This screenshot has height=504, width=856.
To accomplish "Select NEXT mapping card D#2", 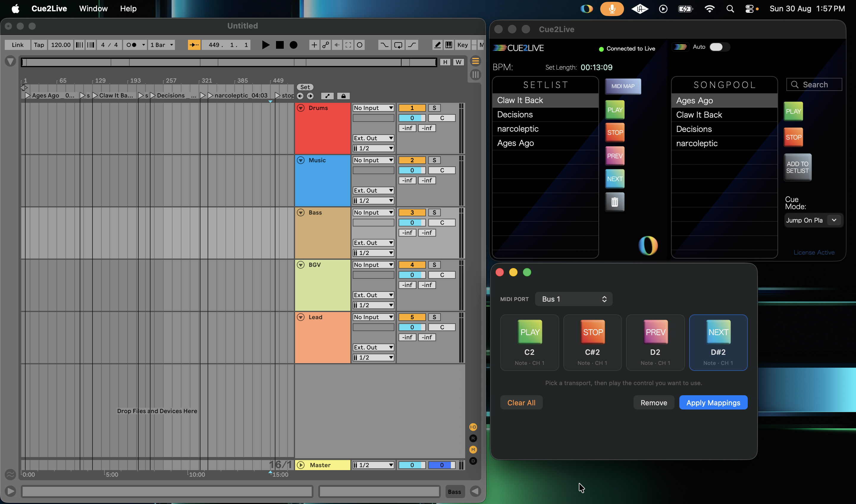I will tap(718, 342).
